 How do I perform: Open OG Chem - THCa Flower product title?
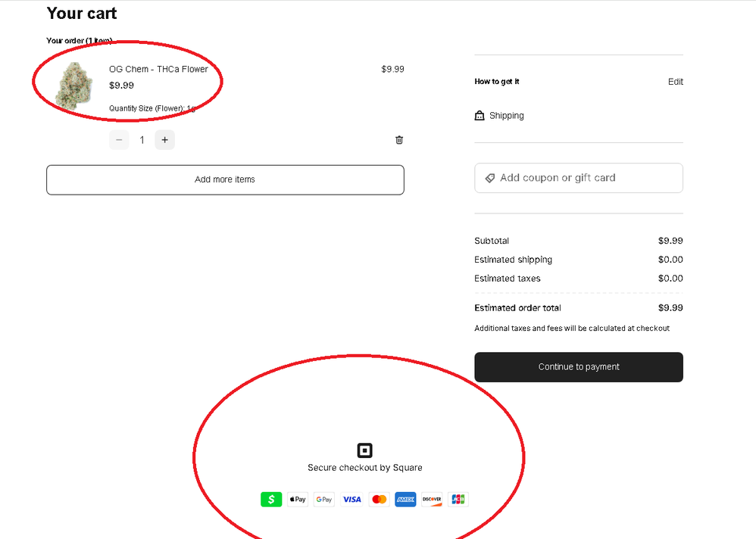tap(158, 69)
